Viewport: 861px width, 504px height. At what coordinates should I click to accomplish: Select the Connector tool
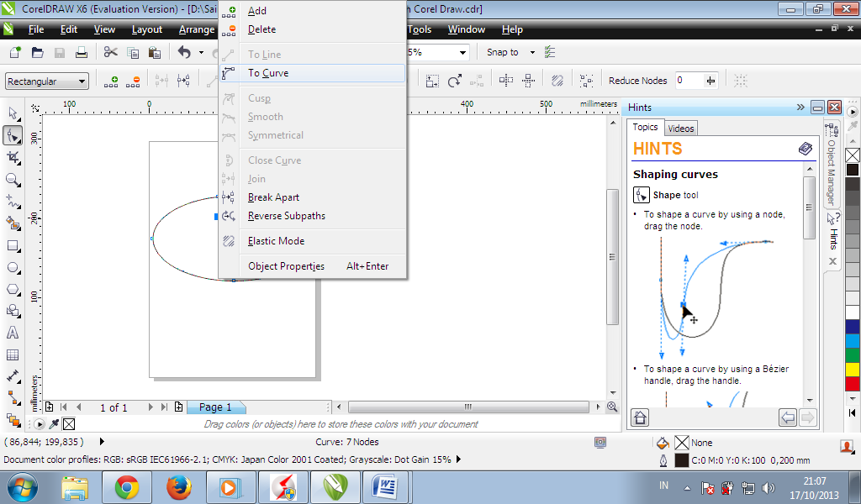point(13,399)
